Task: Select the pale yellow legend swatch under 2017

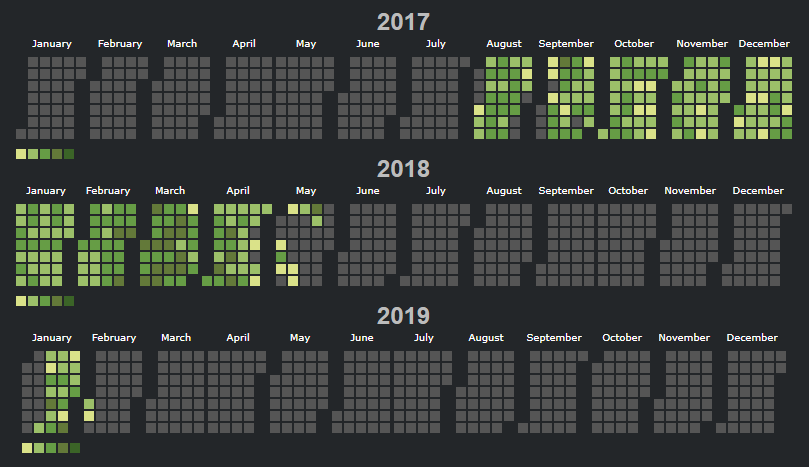Action: click(21, 154)
